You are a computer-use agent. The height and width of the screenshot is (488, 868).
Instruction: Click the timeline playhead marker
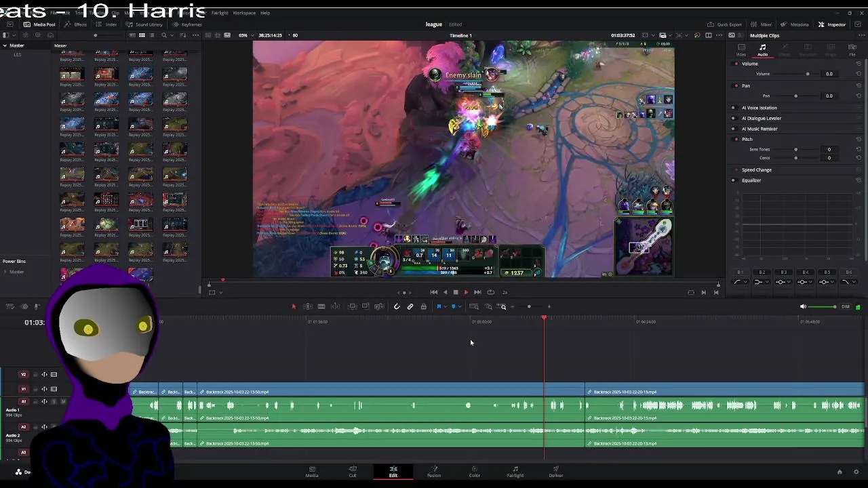[544, 317]
